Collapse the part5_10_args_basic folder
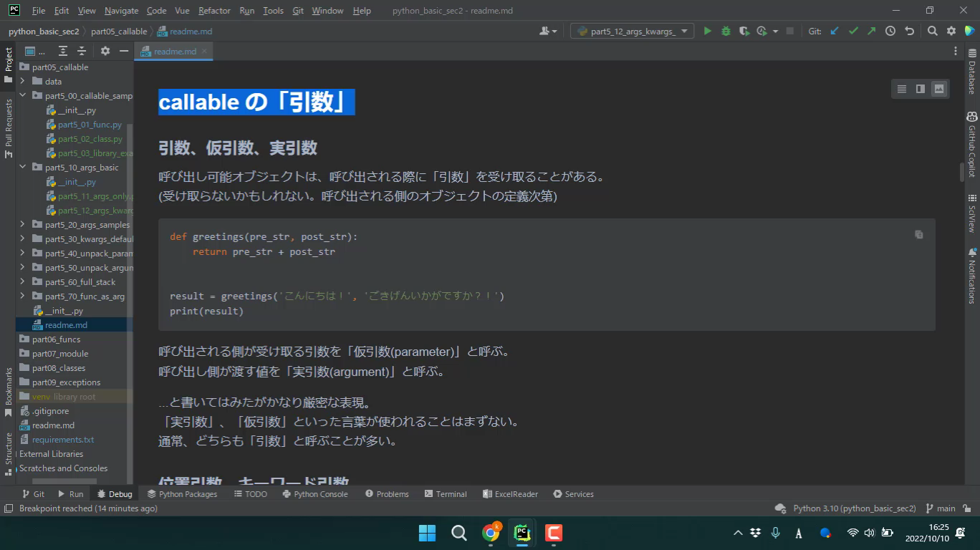Viewport: 980px width, 550px height. click(22, 168)
